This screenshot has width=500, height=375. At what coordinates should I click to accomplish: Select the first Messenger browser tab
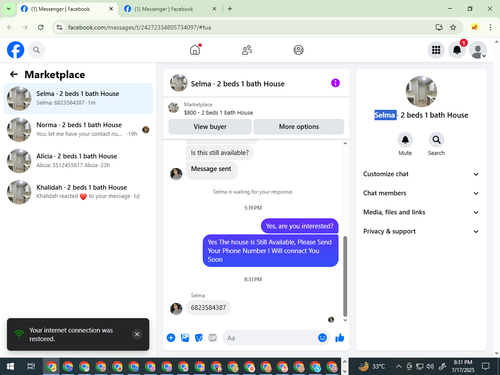coord(67,9)
